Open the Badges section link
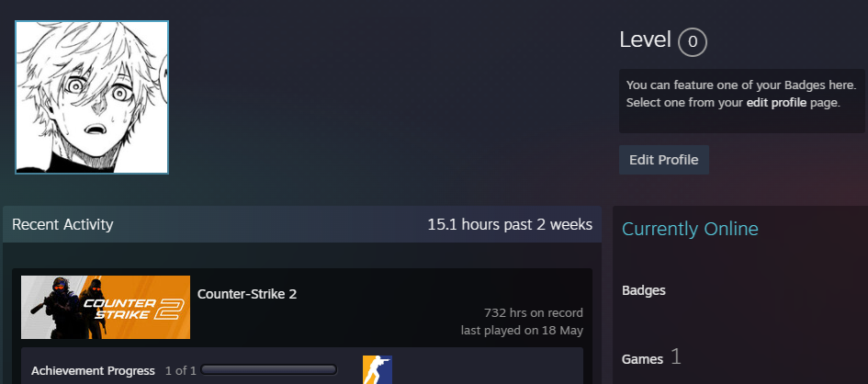Viewport: 868px width, 384px height. point(644,290)
